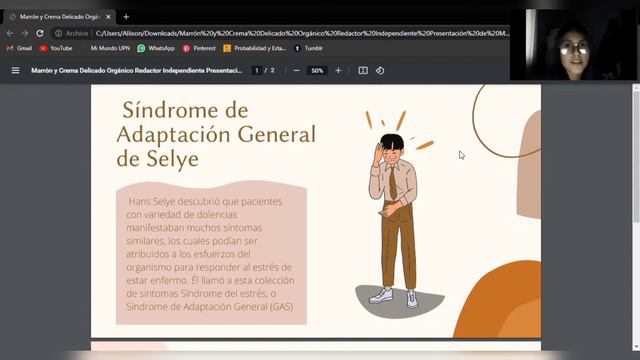The width and height of the screenshot is (640, 360).
Task: Open the YouTube bookmark
Action: click(x=56, y=48)
